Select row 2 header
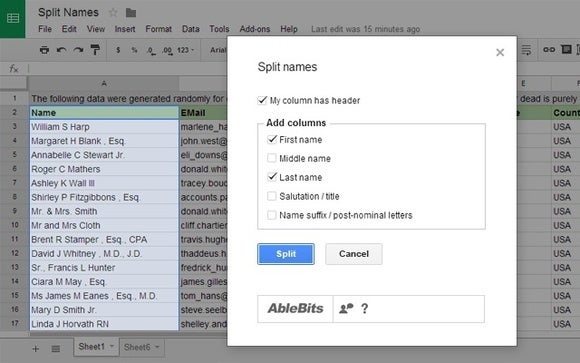The height and width of the screenshot is (363, 580). [x=14, y=112]
